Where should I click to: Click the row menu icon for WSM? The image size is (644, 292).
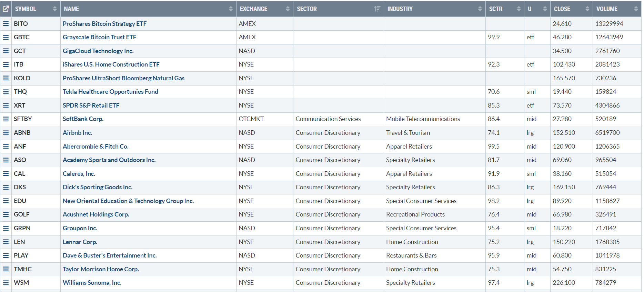pos(6,283)
